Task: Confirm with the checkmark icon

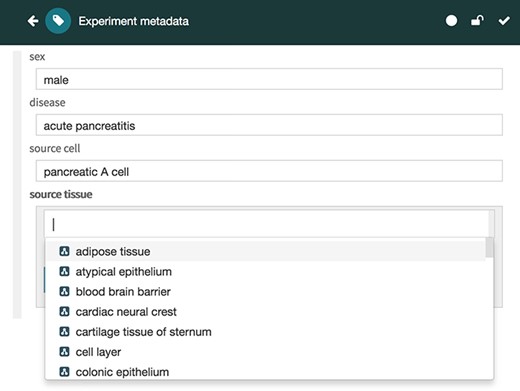Action: coord(504,21)
